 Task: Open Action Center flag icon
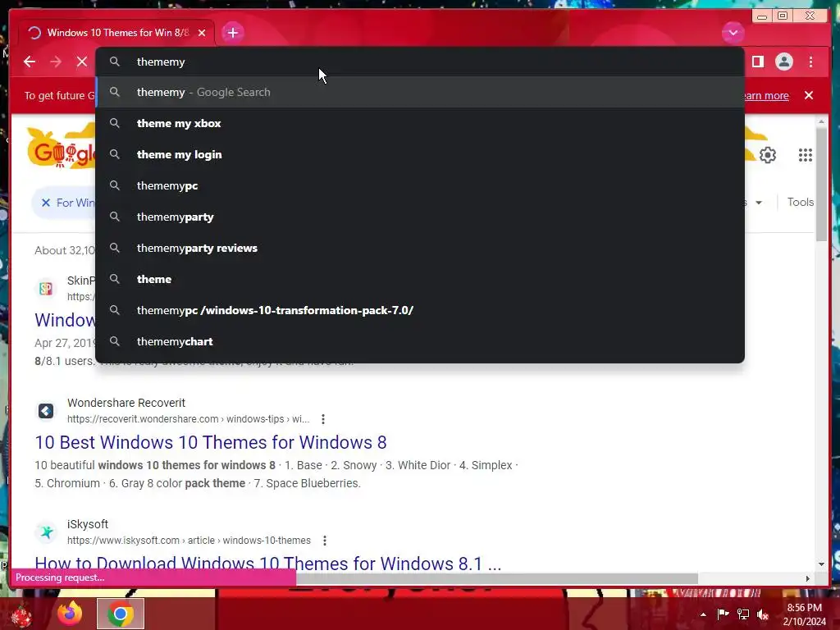click(x=723, y=614)
